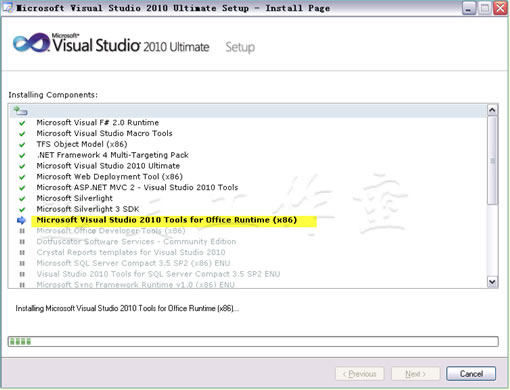This screenshot has width=510, height=390.
Task: Cancel the Visual Studio installation
Action: (471, 374)
